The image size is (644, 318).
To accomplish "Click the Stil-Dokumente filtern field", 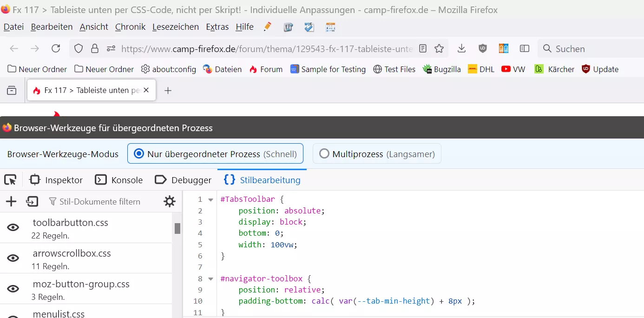I will click(100, 202).
